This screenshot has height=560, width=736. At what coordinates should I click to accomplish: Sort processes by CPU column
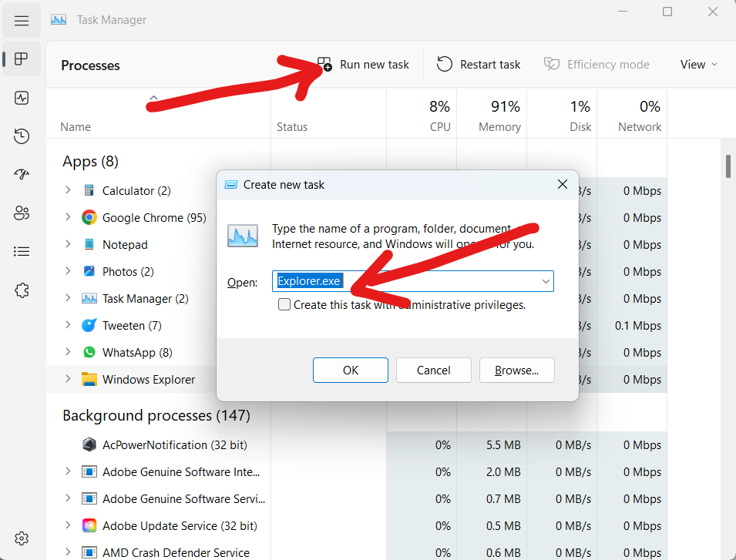422,114
